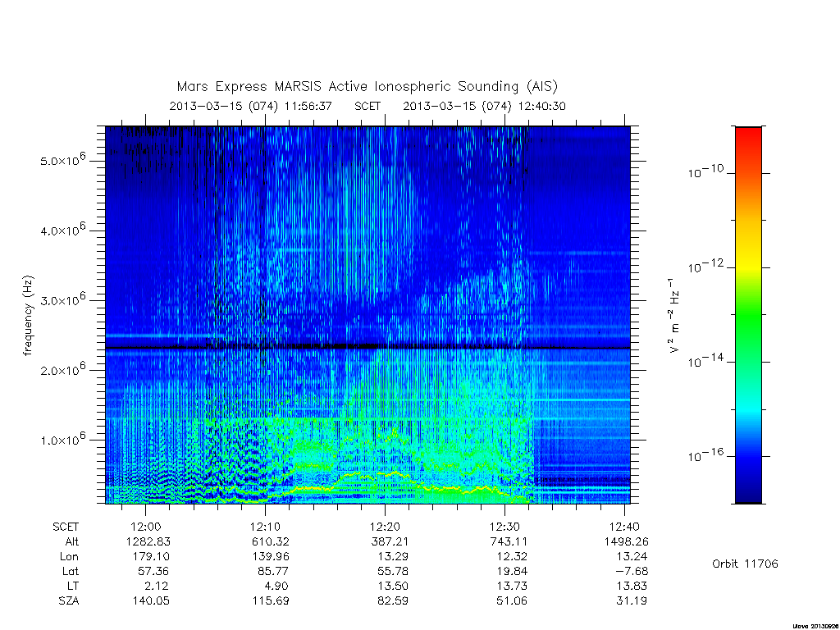The height and width of the screenshot is (630, 840).
Task: Click the '12:30' time tick label
Action: 504,527
